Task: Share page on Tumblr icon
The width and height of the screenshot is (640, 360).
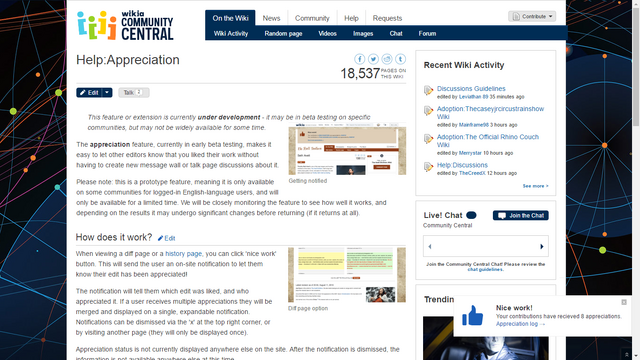Action: pyautogui.click(x=400, y=59)
